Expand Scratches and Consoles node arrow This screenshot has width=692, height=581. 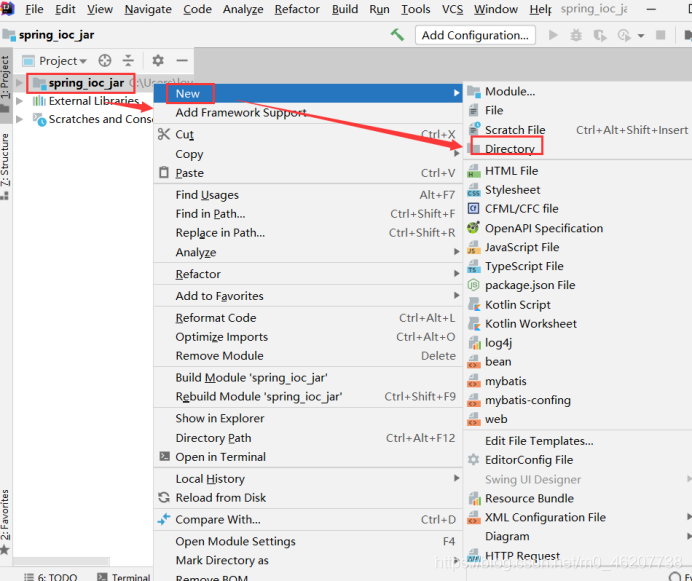(19, 119)
